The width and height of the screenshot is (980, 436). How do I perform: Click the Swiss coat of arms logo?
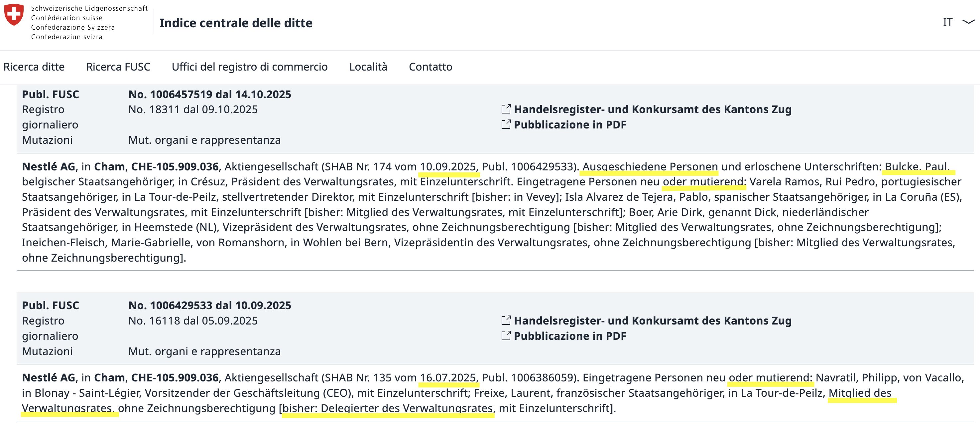point(14,15)
